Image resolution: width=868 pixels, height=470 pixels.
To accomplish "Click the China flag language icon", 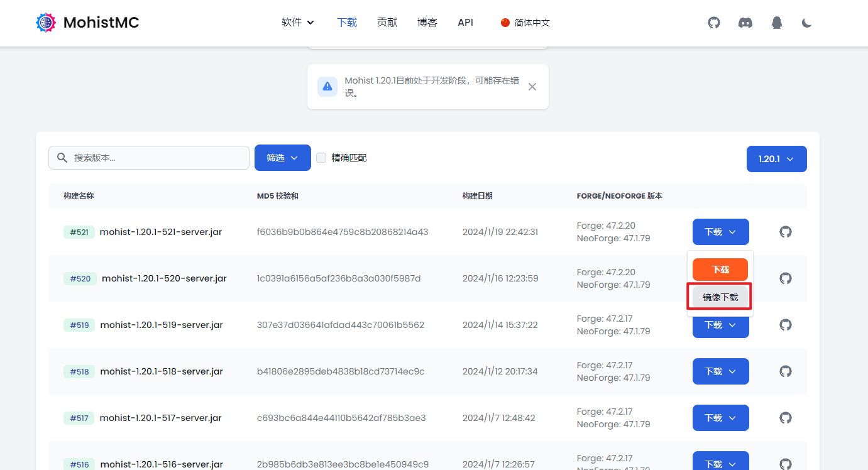I will pyautogui.click(x=505, y=23).
